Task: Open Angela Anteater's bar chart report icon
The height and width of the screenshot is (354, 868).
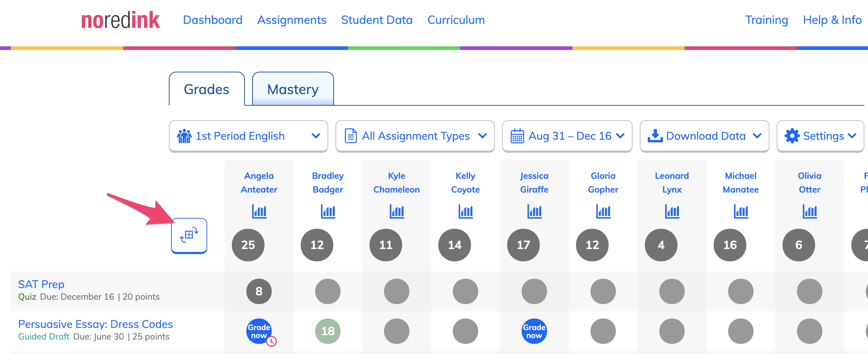Action: click(x=259, y=211)
